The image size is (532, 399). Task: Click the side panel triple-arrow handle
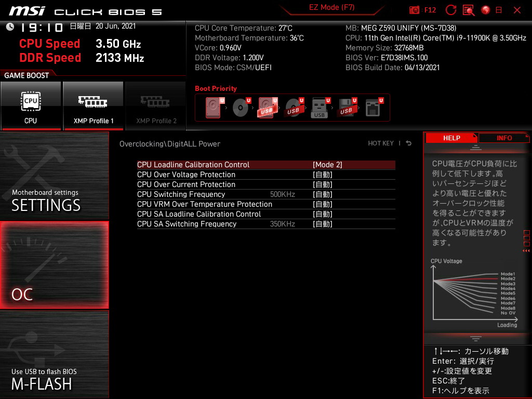coord(526,251)
